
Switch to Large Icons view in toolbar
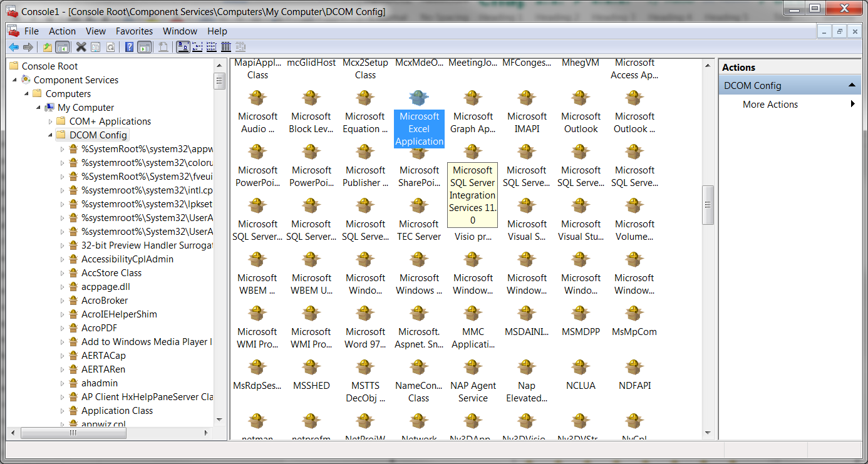pos(183,47)
